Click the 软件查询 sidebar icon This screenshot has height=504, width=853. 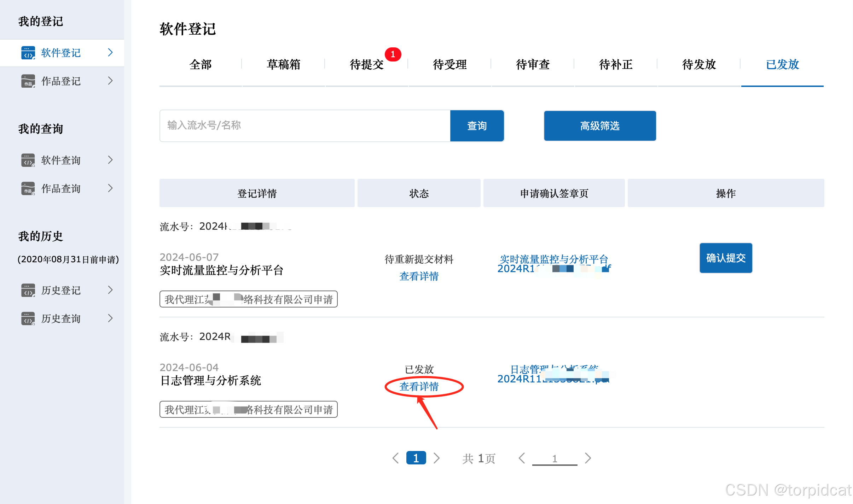coord(28,160)
